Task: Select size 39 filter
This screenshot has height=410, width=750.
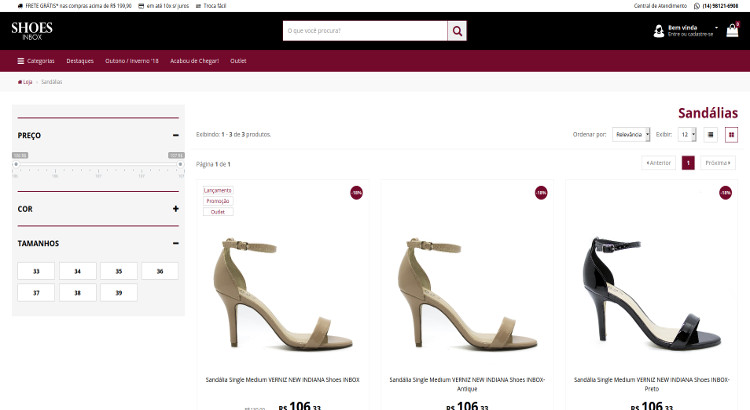Action: (119, 293)
